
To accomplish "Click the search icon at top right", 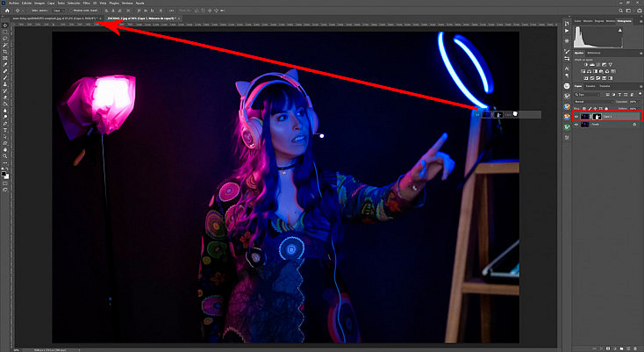I will (x=620, y=11).
